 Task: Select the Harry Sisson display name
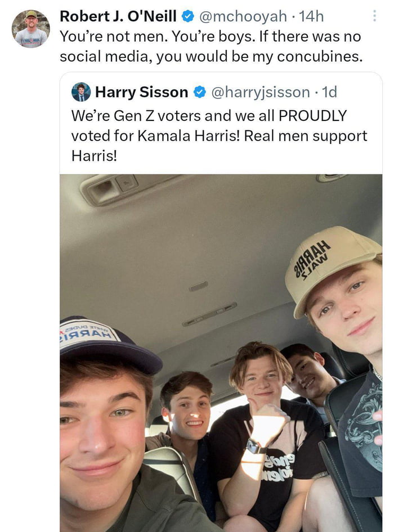click(141, 92)
